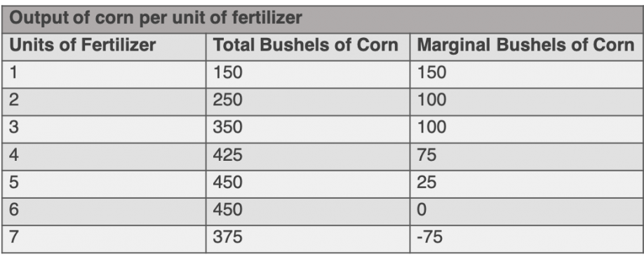
Task: Click the total bushels cell showing 250
Action: pos(308,102)
